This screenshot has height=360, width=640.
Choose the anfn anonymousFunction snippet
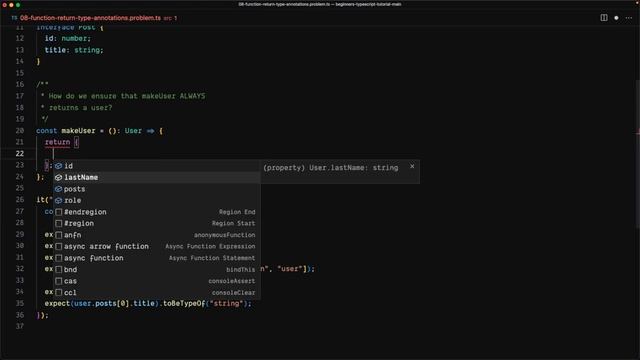tap(157, 235)
